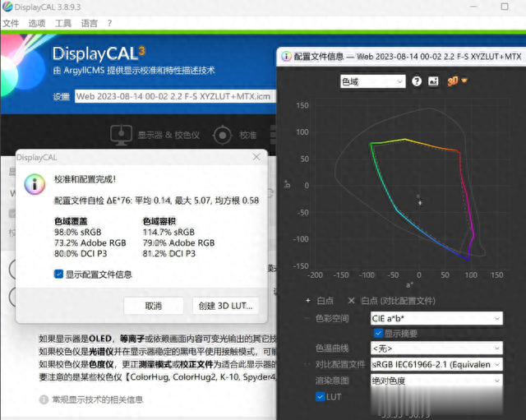Screen dimensions: 526x420
Task: Open the 设置 profile dropdown field
Action: [x=175, y=97]
